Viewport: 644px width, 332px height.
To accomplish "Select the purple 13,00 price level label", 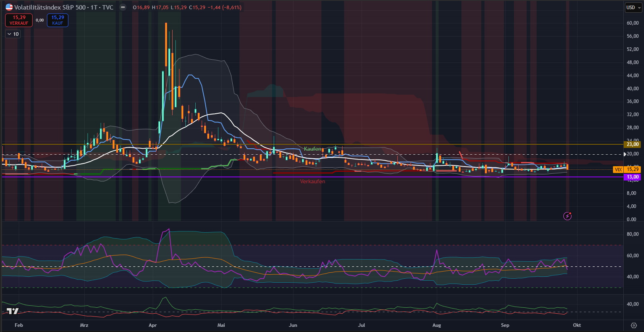I will 632,177.
